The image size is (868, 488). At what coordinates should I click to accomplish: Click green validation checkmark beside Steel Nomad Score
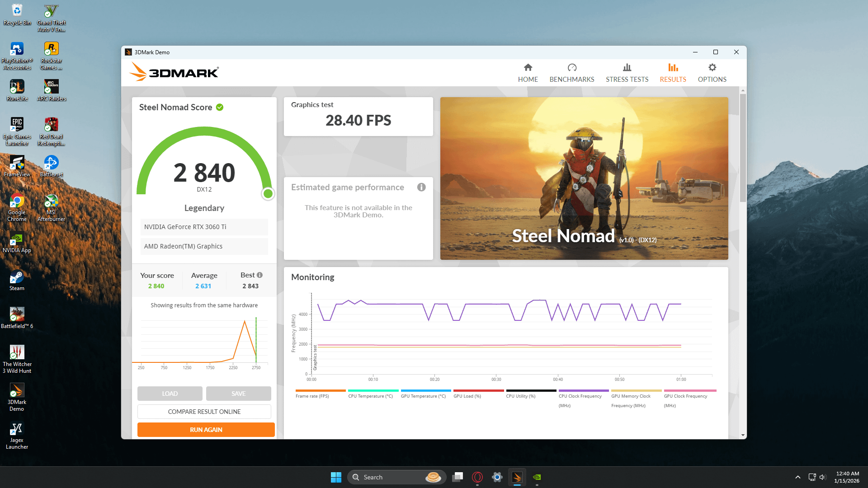(x=220, y=107)
